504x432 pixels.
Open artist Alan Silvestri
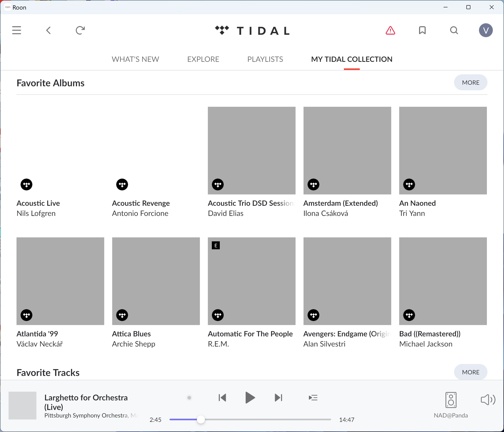tap(324, 344)
